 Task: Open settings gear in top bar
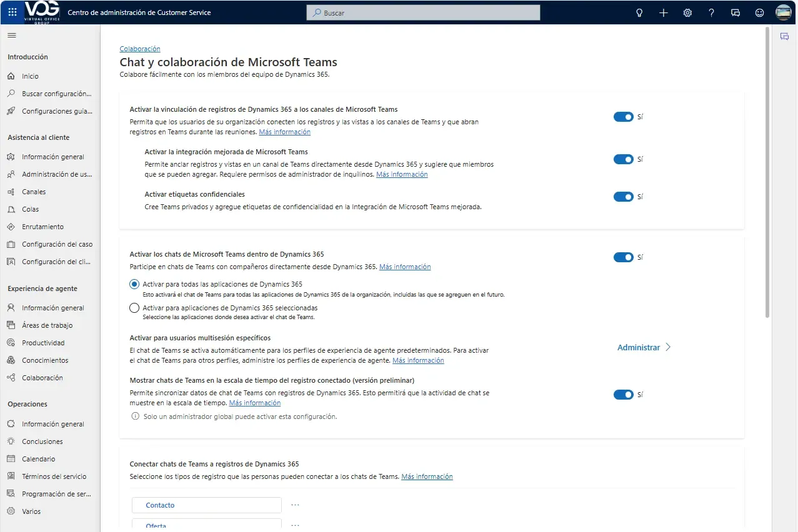pos(687,12)
